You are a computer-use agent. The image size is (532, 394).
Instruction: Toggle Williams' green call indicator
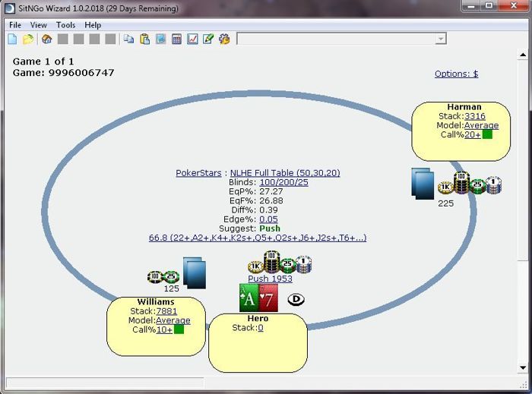click(x=179, y=329)
